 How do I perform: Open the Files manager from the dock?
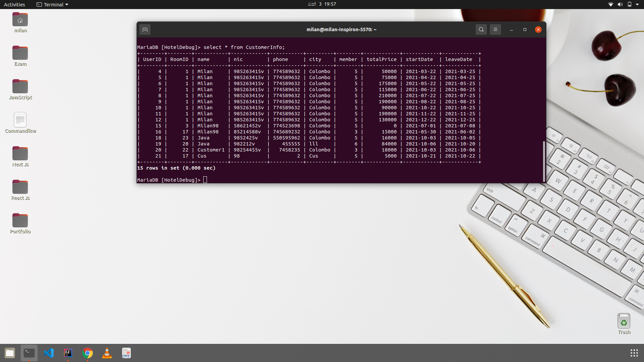[10, 353]
